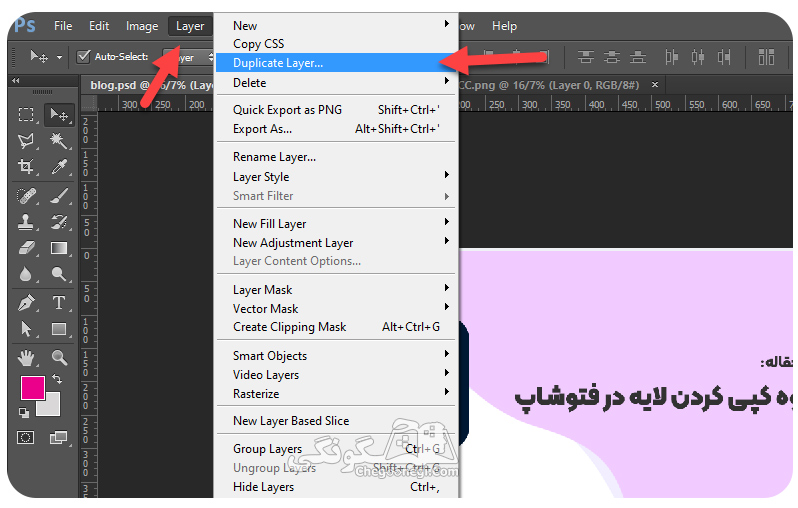Select the Move tool in the toolbox

(59, 114)
